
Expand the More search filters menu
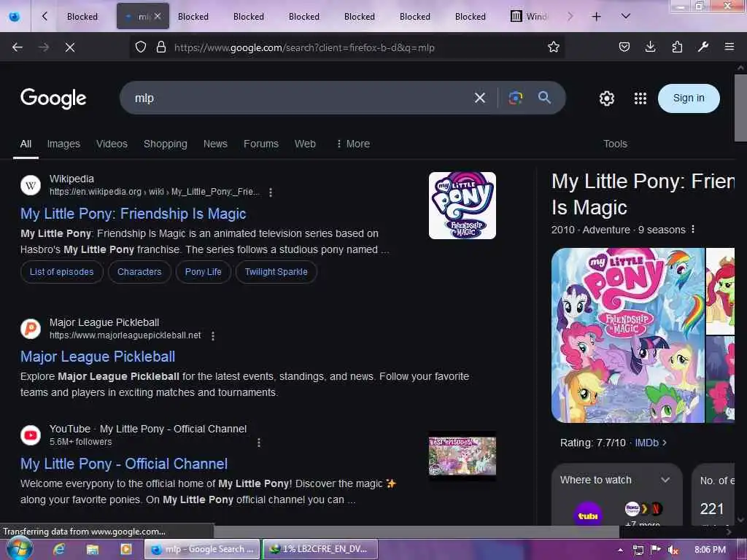pyautogui.click(x=353, y=144)
